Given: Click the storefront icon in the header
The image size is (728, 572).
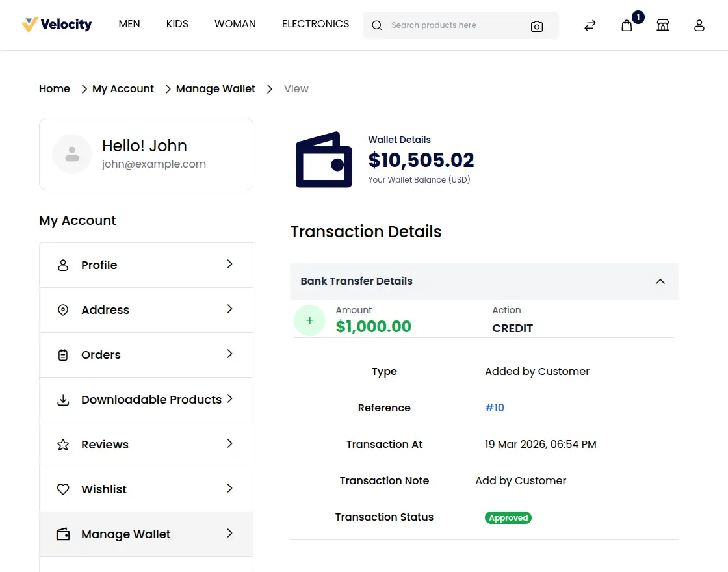Looking at the screenshot, I should pyautogui.click(x=663, y=25).
